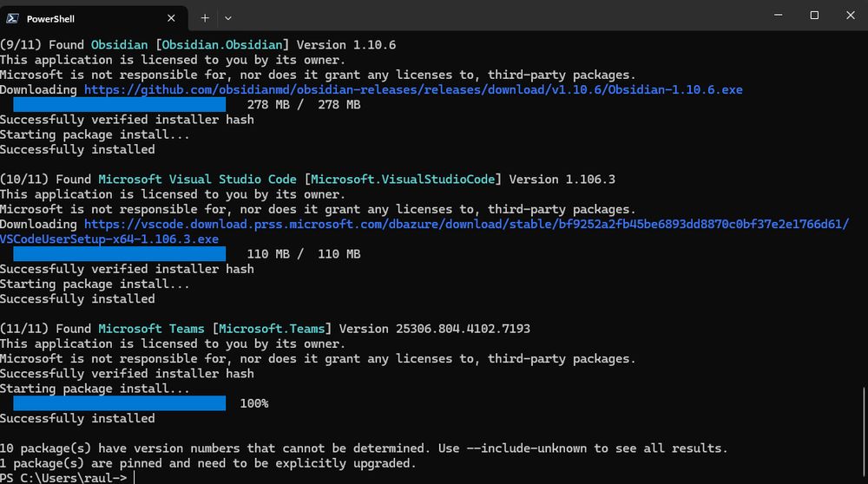
Task: Click the 110 MB / 110 MB text
Action: click(304, 254)
